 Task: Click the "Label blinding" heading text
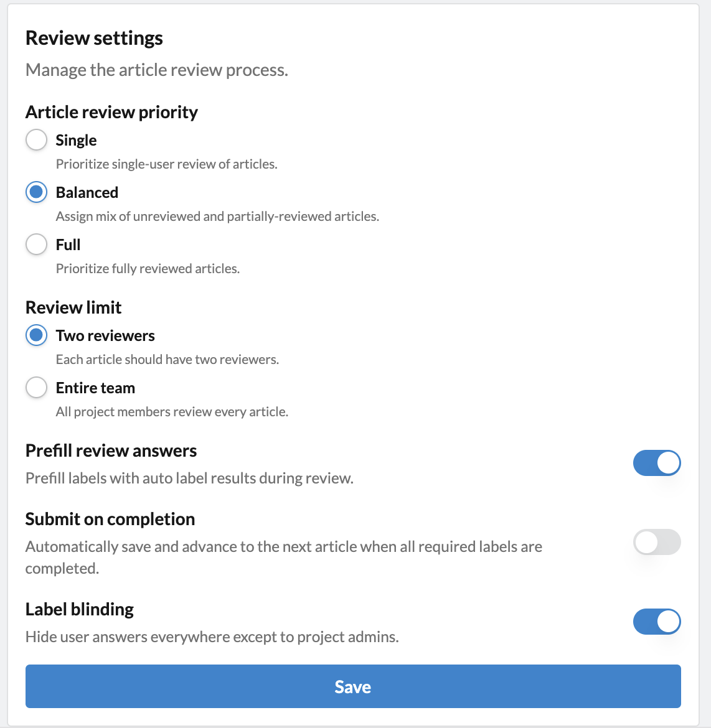coord(80,609)
